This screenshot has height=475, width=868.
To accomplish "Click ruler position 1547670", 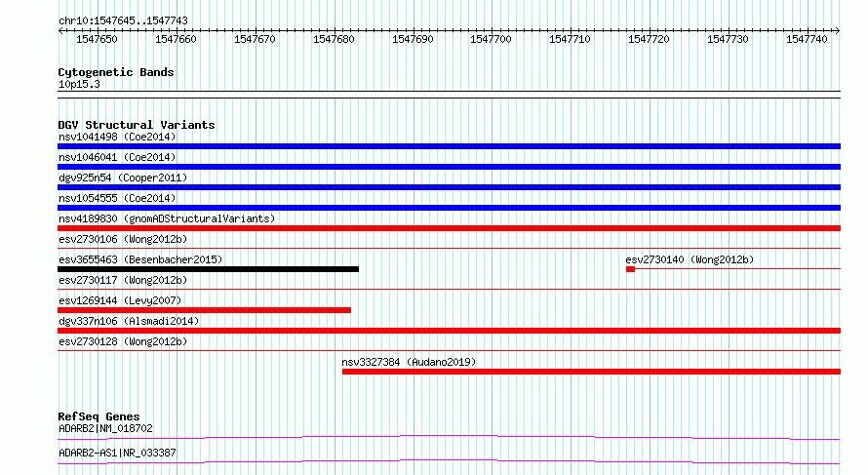I will 255,39.
